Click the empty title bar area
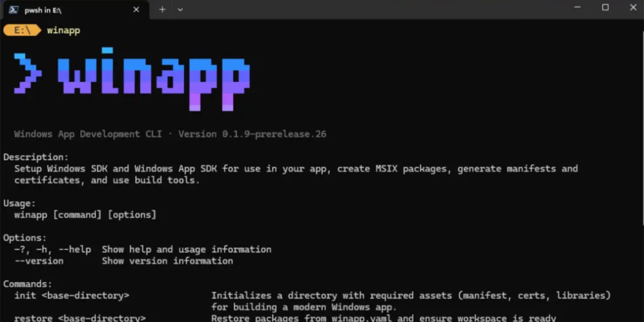The width and height of the screenshot is (644, 322). (x=376, y=9)
